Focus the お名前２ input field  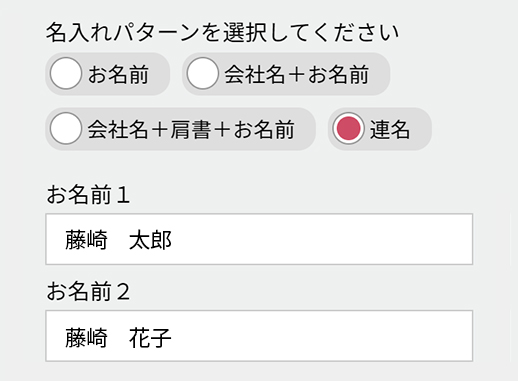[x=259, y=336]
